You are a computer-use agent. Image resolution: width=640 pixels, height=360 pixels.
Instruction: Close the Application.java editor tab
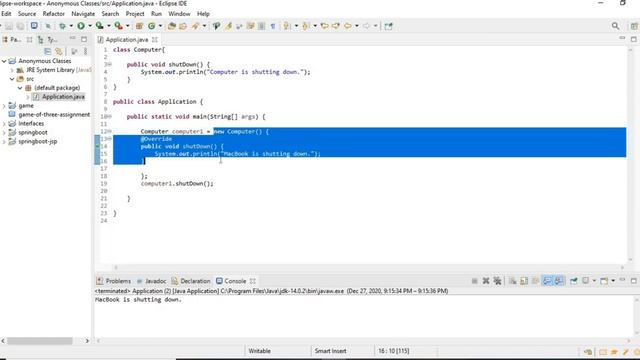pos(155,40)
